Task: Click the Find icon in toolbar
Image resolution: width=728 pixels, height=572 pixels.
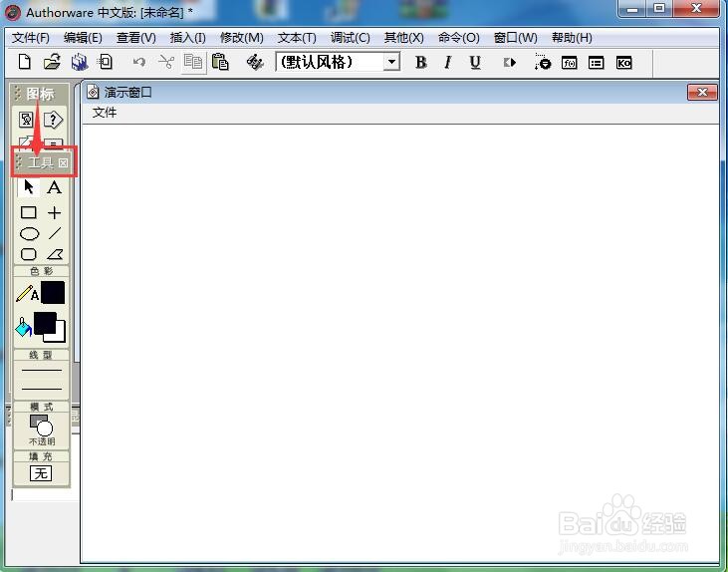Action: pyautogui.click(x=255, y=62)
